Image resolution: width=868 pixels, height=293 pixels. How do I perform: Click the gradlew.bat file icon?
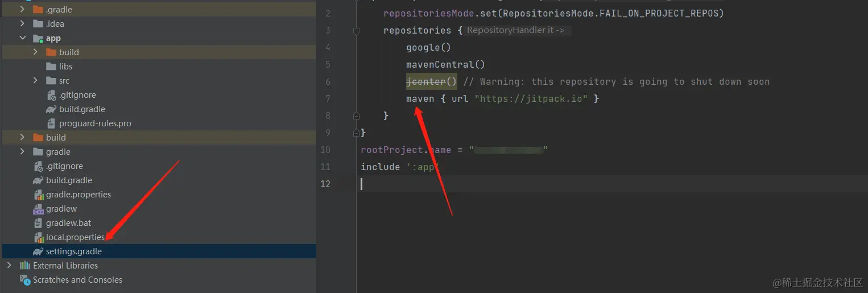tap(38, 223)
